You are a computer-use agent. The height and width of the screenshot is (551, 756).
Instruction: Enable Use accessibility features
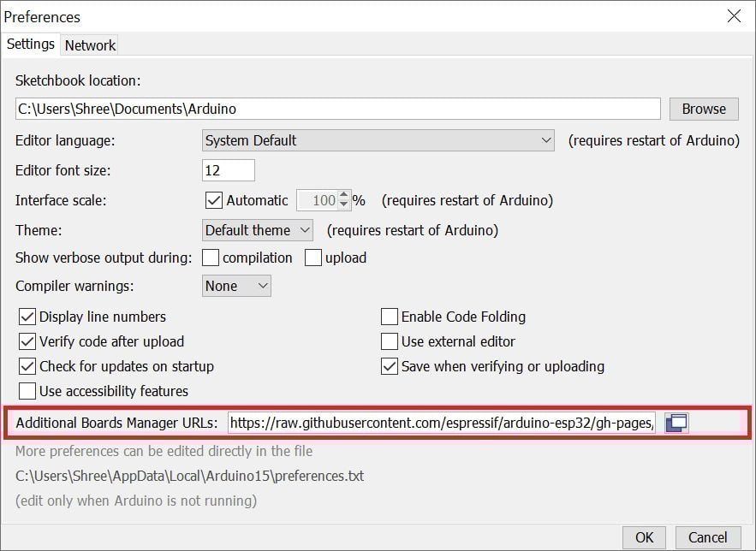29,391
